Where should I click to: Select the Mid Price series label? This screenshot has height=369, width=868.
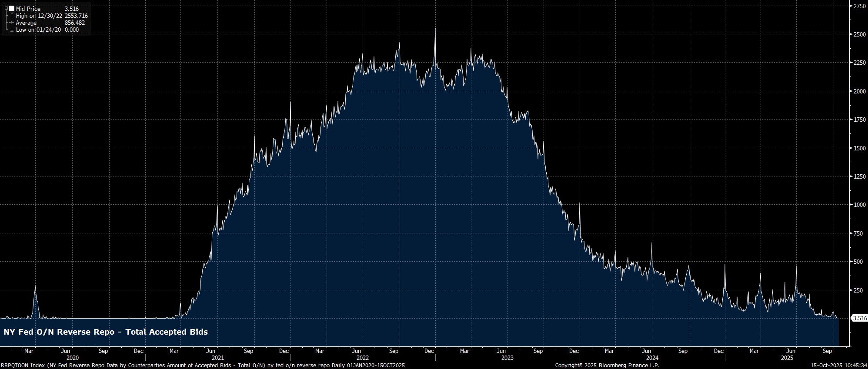coord(28,9)
